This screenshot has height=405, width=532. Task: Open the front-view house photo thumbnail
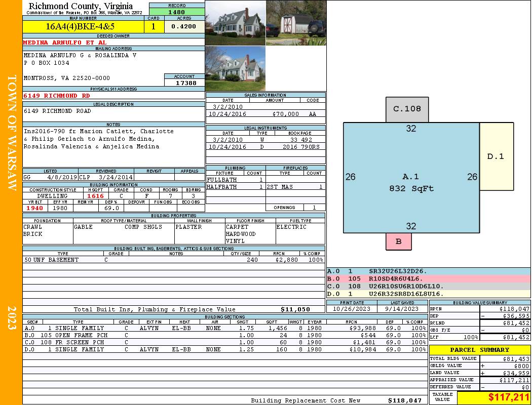235,23
